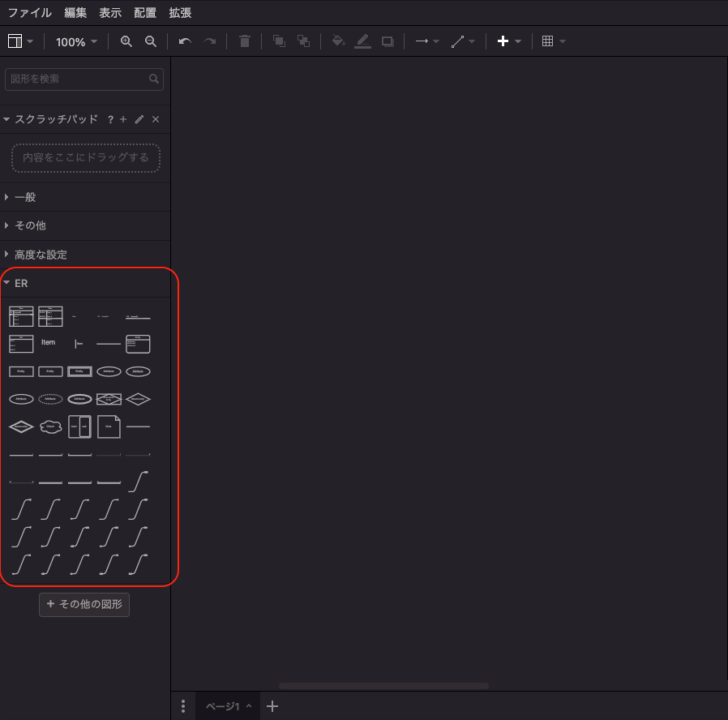Open the insert plus dropdown

click(x=509, y=41)
